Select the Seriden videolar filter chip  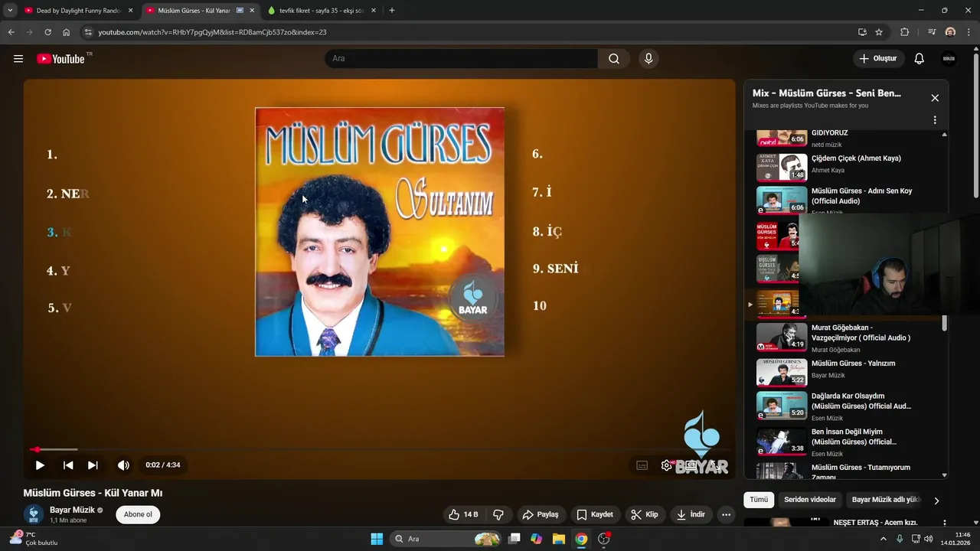point(810,500)
